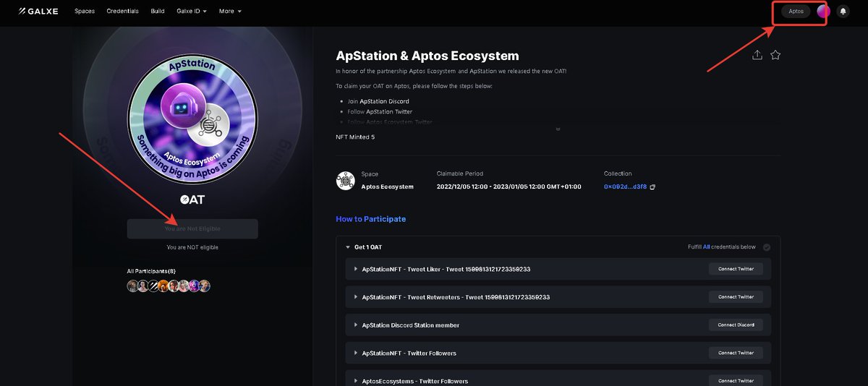The height and width of the screenshot is (386, 868).
Task: Click the You are Not Eligible button
Action: (192, 228)
